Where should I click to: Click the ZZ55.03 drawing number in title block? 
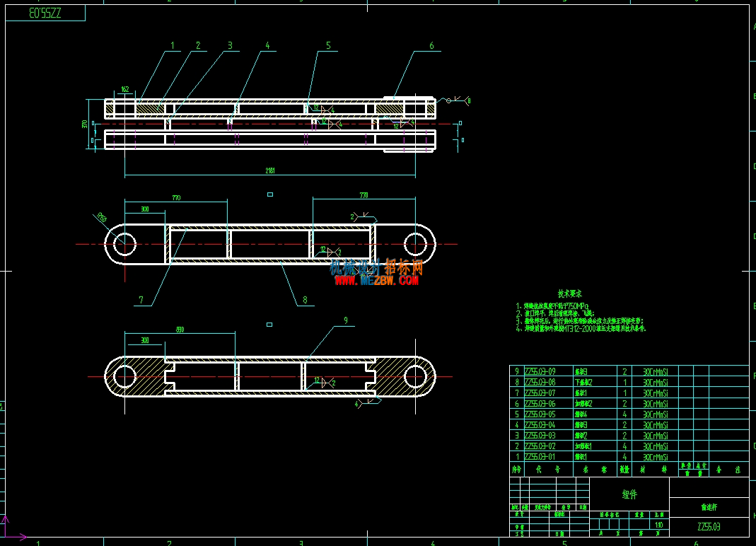coord(709,527)
